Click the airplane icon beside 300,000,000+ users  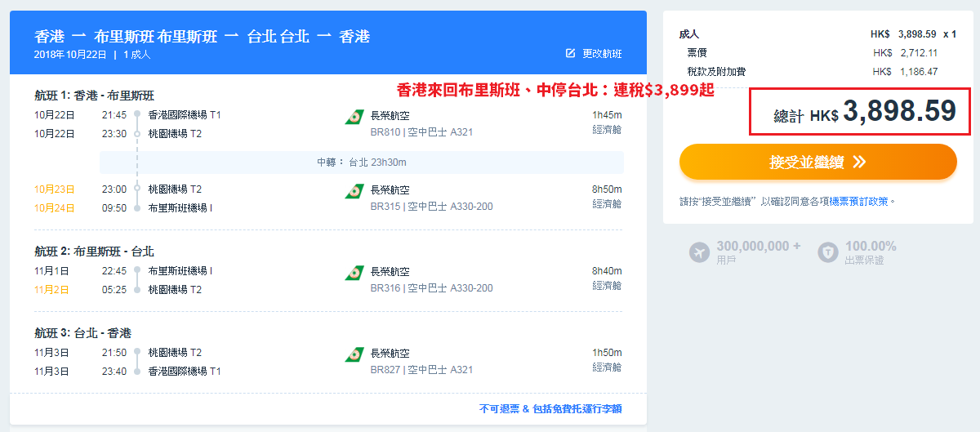click(699, 252)
